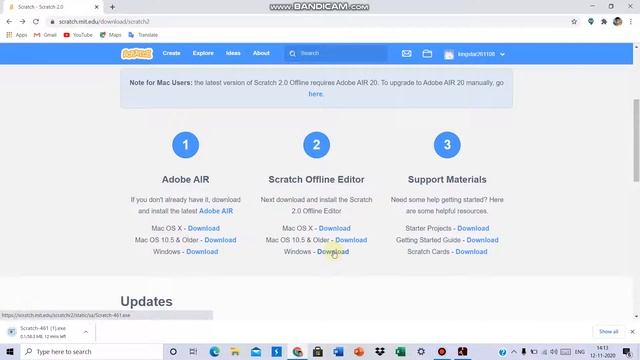Viewport: 640px width, 360px height.
Task: Open the About menu item
Action: pyautogui.click(x=261, y=53)
